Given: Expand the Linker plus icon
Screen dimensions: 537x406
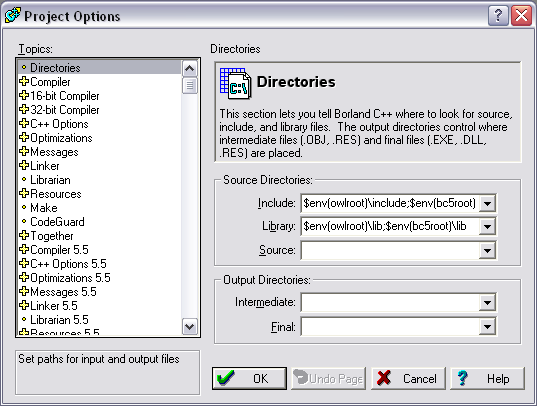Looking at the screenshot, I should coord(24,165).
